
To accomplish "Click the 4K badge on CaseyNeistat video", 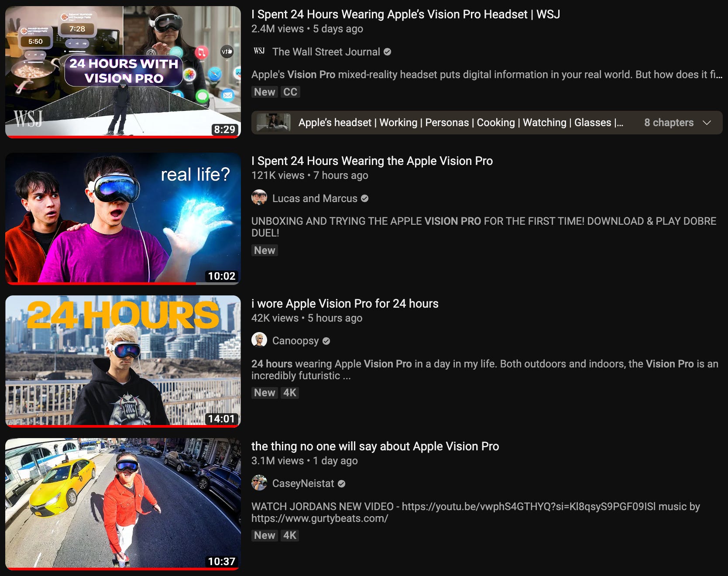I will tap(290, 535).
